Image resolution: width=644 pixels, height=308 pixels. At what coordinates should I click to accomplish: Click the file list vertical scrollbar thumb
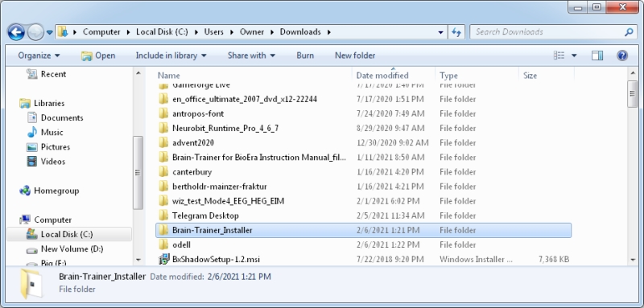pos(633,94)
